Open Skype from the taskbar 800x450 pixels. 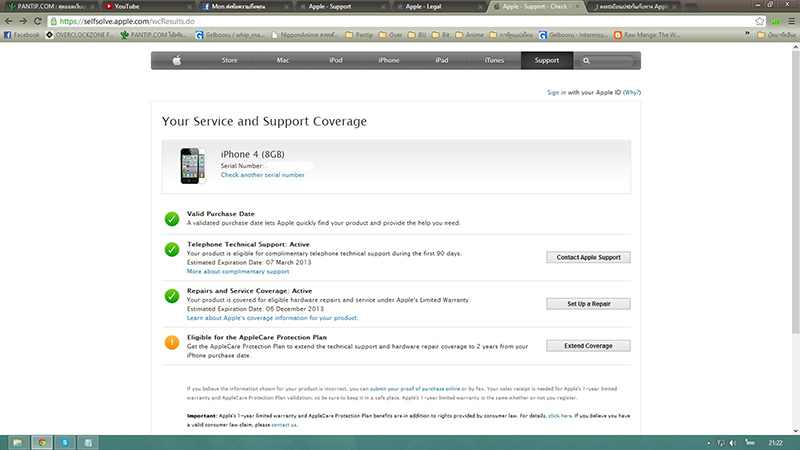click(65, 442)
